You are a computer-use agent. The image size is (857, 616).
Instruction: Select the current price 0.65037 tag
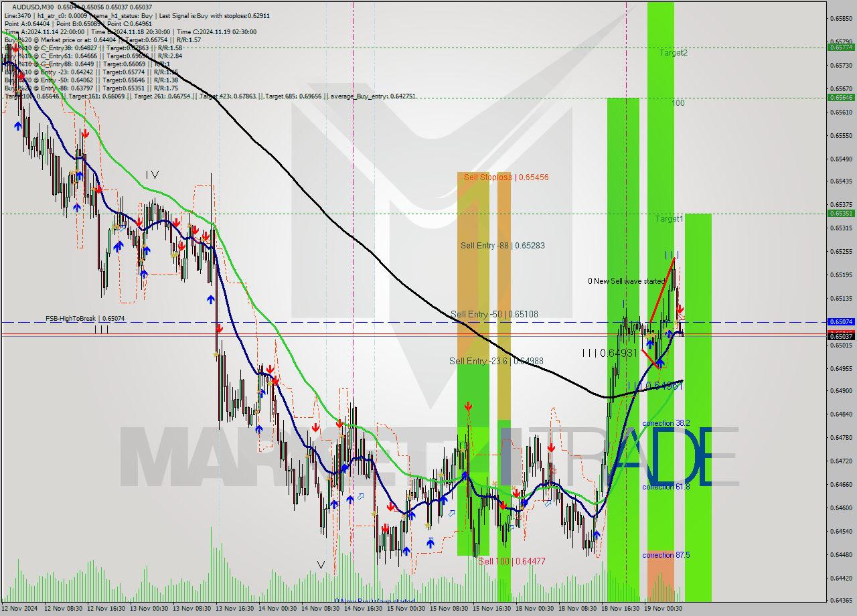point(841,336)
